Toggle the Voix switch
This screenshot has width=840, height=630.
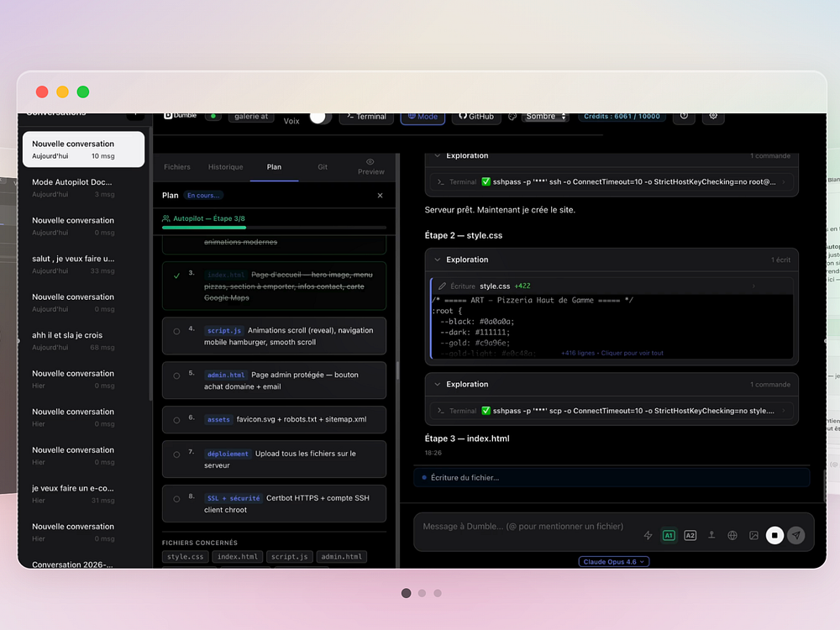coord(320,117)
